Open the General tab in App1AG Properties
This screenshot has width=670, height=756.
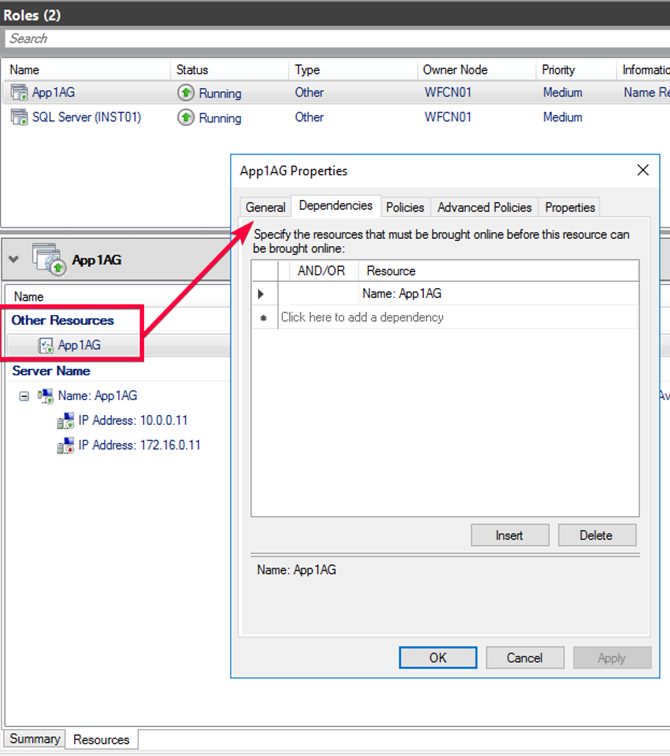pyautogui.click(x=265, y=207)
